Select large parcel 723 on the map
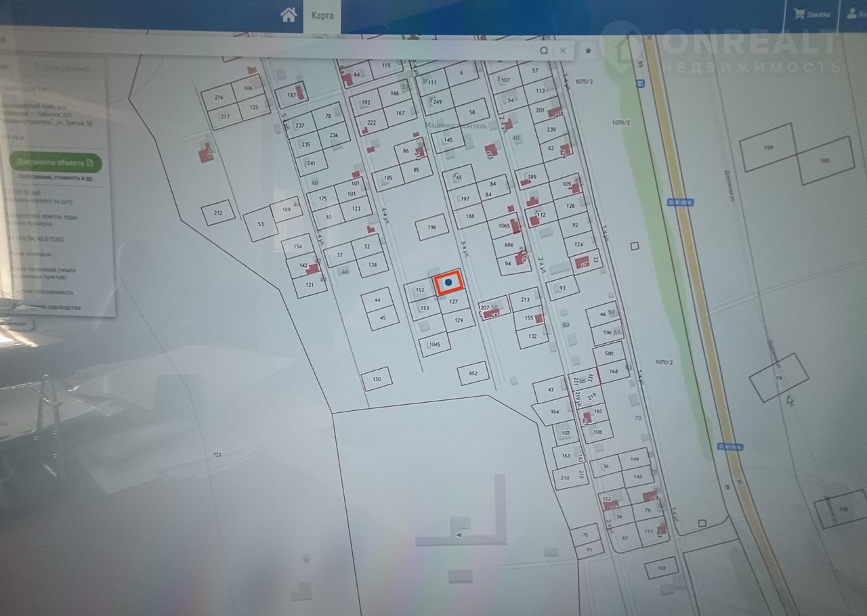This screenshot has width=867, height=616. 217,454
